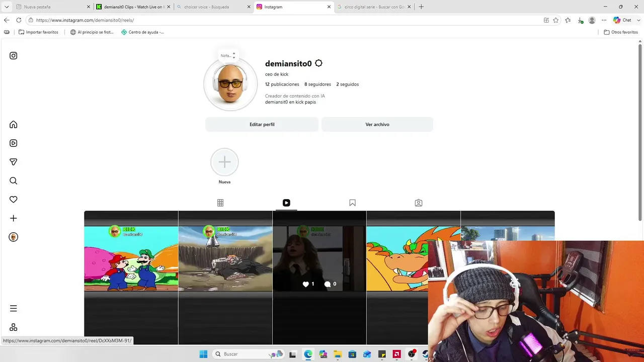Open the 12 publicaciones count

pyautogui.click(x=282, y=84)
